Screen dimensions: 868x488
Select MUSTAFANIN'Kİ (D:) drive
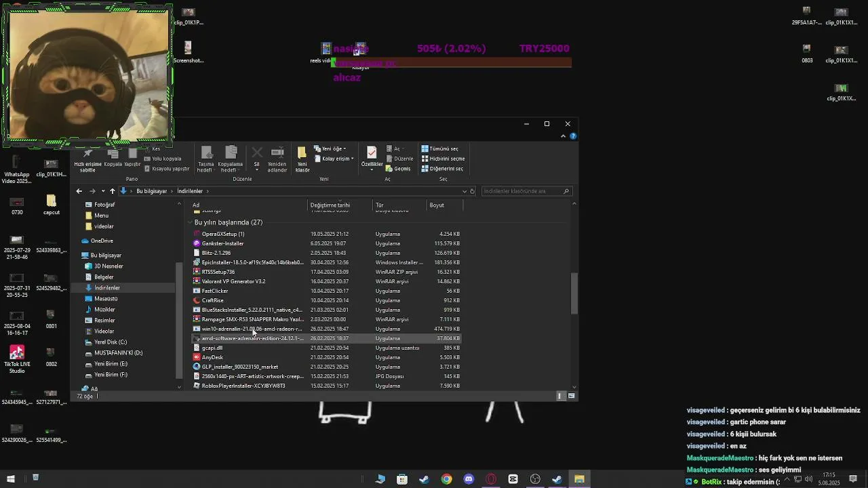118,353
